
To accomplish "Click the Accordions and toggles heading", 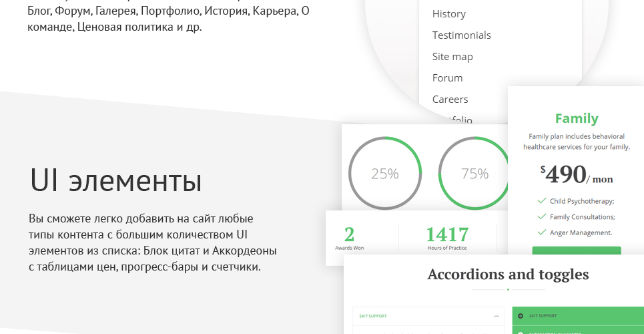I will tap(508, 275).
